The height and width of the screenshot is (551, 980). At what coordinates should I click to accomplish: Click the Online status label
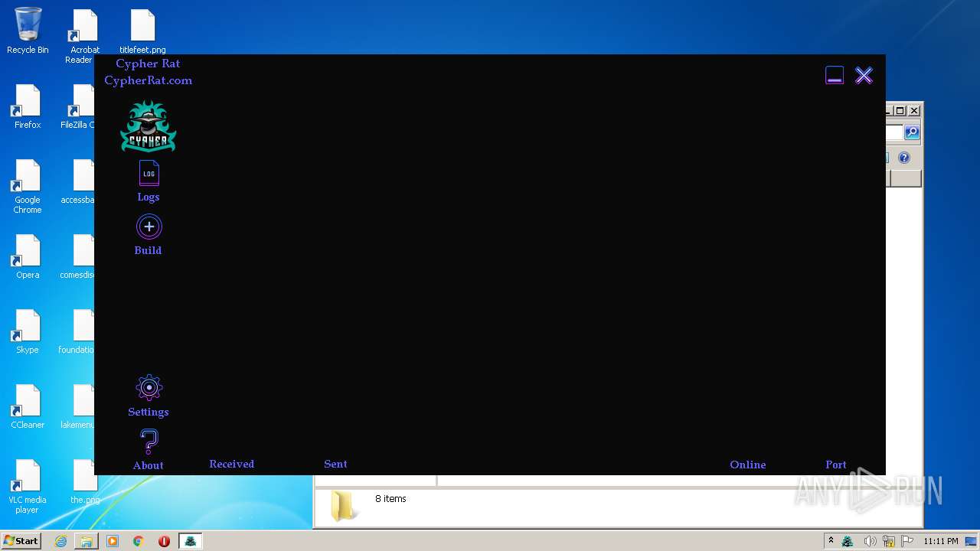(748, 465)
